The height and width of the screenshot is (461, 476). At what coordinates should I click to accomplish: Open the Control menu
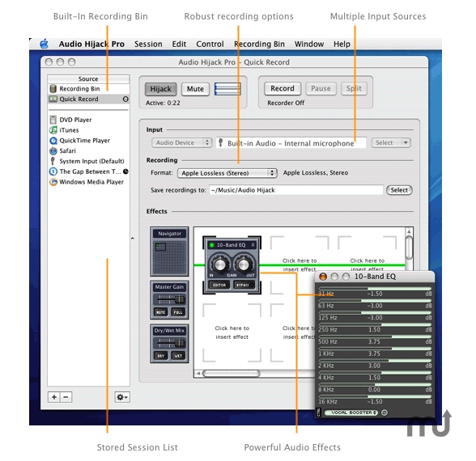(210, 44)
